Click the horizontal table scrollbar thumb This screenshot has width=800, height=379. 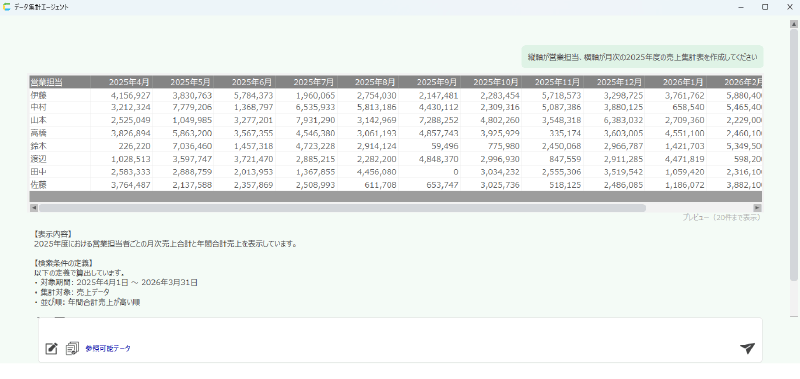(x=342, y=208)
